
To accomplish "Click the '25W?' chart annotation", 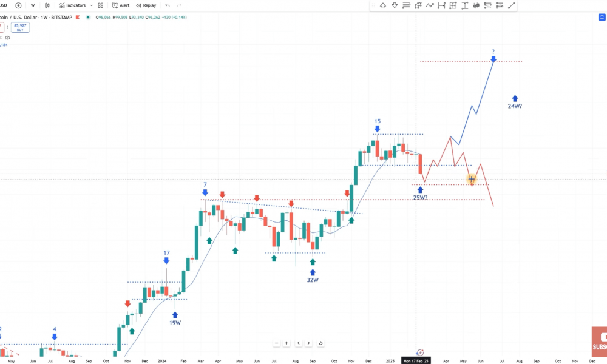I will click(x=420, y=198).
